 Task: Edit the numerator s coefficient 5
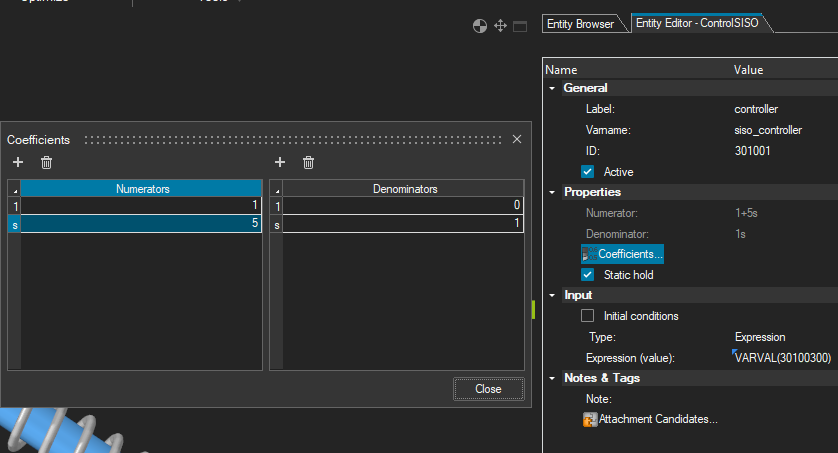click(x=141, y=223)
